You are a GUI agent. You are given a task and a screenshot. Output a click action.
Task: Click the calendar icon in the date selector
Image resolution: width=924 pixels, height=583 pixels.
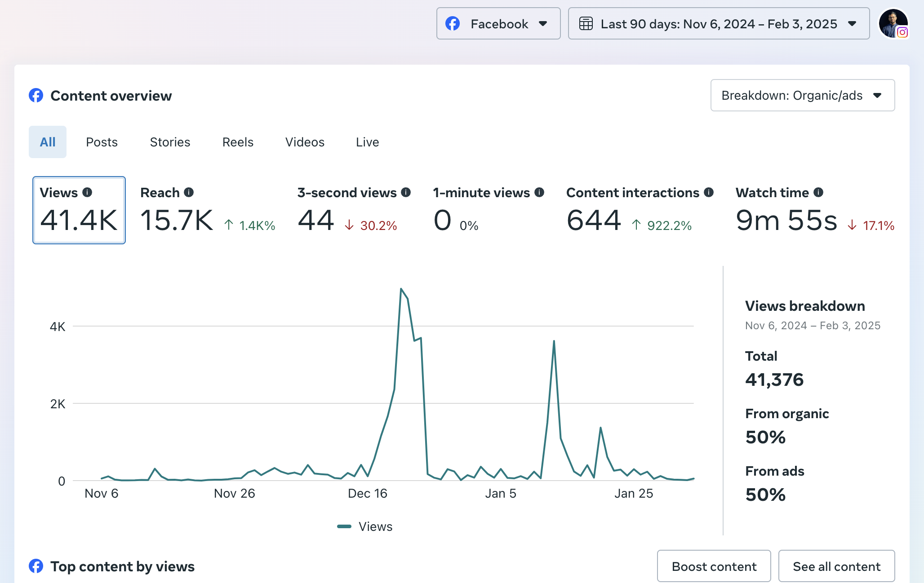586,23
